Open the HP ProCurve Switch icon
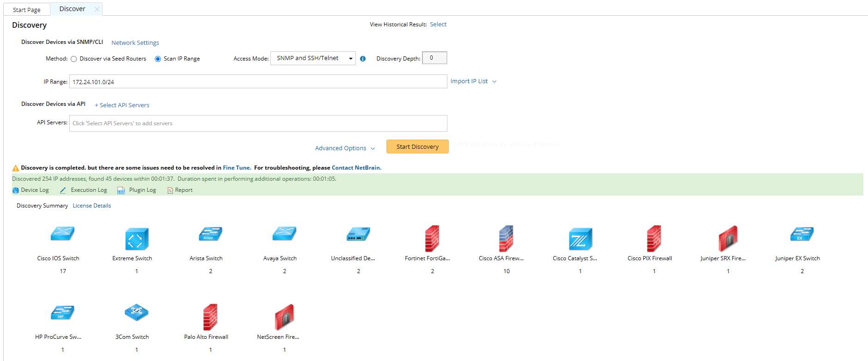868x361 pixels. tap(62, 312)
